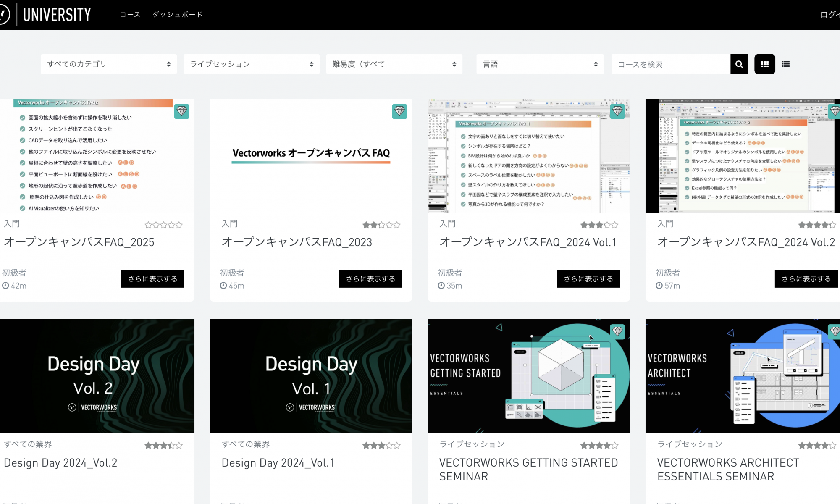The height and width of the screenshot is (504, 840).
Task: Click the star rating on Design Day 2024_Vol.1
Action: tap(382, 446)
